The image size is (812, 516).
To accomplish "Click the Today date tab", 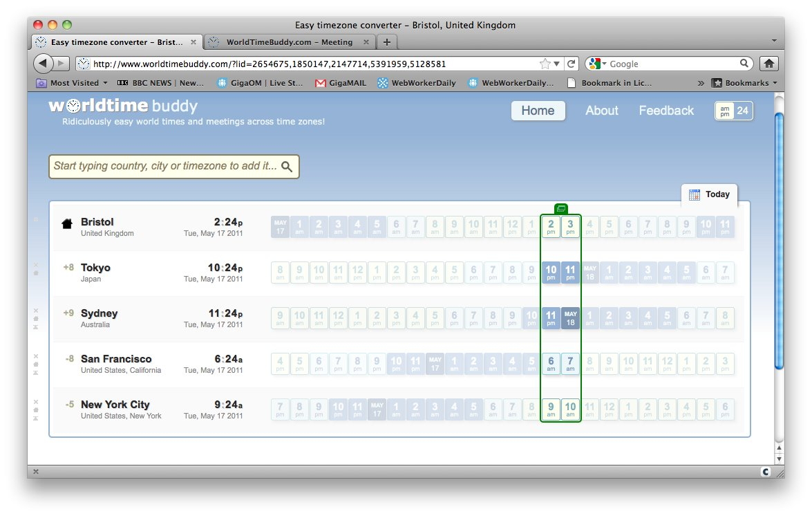I will coord(709,195).
